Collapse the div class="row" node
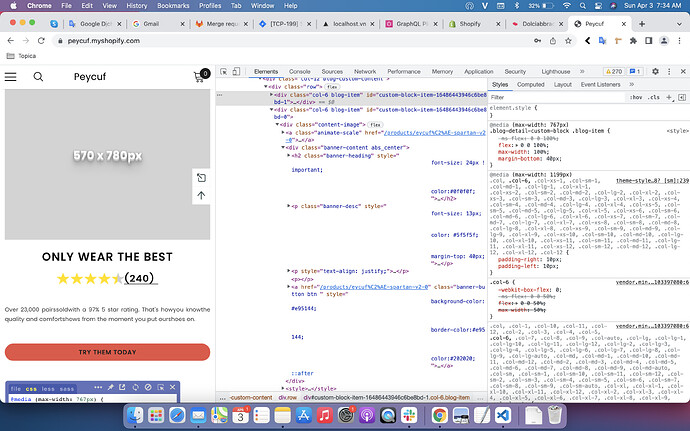 click(265, 87)
